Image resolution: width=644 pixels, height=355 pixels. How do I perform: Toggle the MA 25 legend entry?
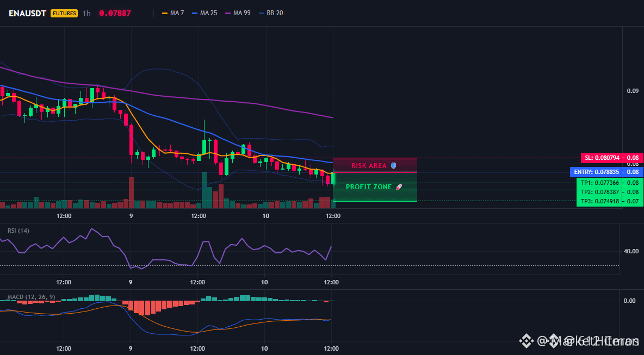pyautogui.click(x=205, y=13)
